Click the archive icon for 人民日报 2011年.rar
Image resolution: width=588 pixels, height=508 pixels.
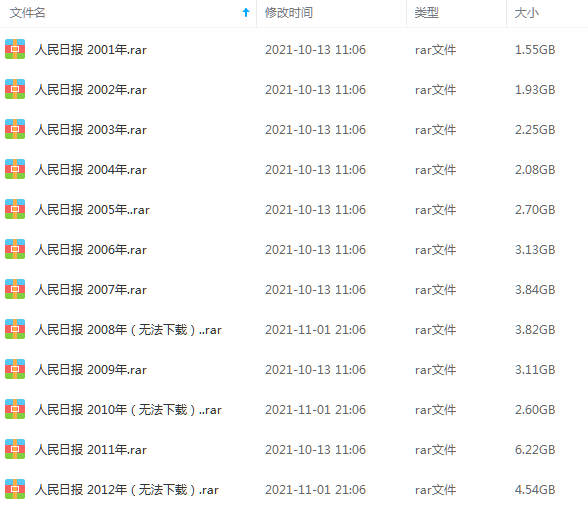(x=15, y=449)
